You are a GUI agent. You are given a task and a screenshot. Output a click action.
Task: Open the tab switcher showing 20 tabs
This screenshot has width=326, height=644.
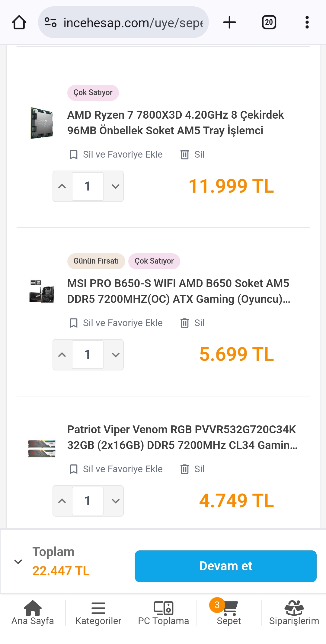tap(269, 22)
